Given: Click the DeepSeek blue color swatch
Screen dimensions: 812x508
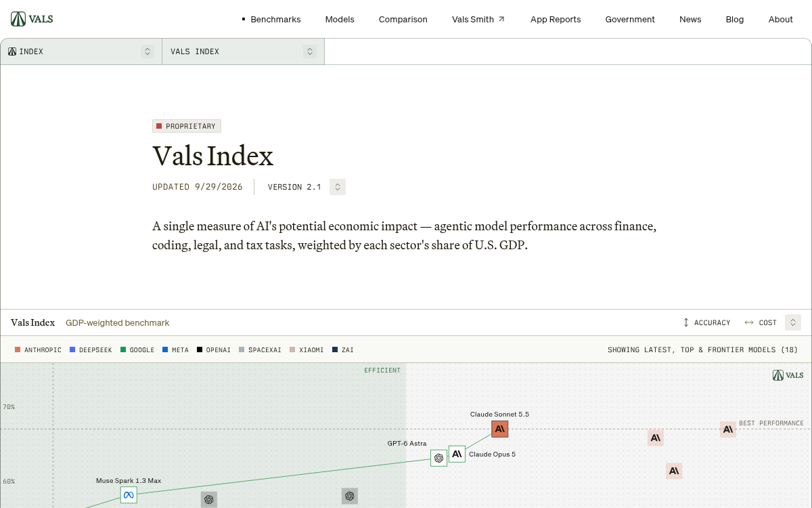Looking at the screenshot, I should 72,350.
